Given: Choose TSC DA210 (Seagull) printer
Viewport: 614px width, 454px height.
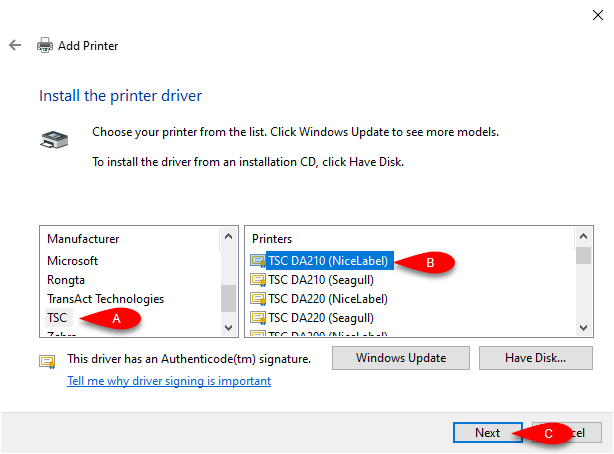Looking at the screenshot, I should coord(321,280).
